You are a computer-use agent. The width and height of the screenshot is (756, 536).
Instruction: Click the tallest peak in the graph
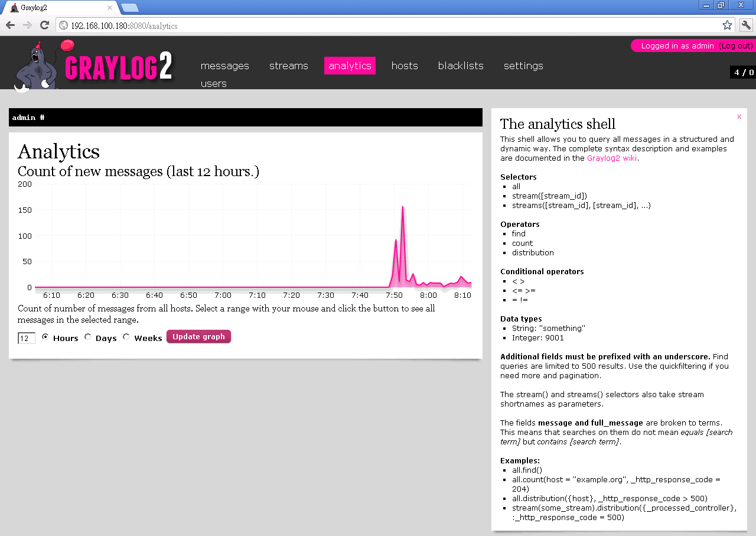tap(403, 207)
